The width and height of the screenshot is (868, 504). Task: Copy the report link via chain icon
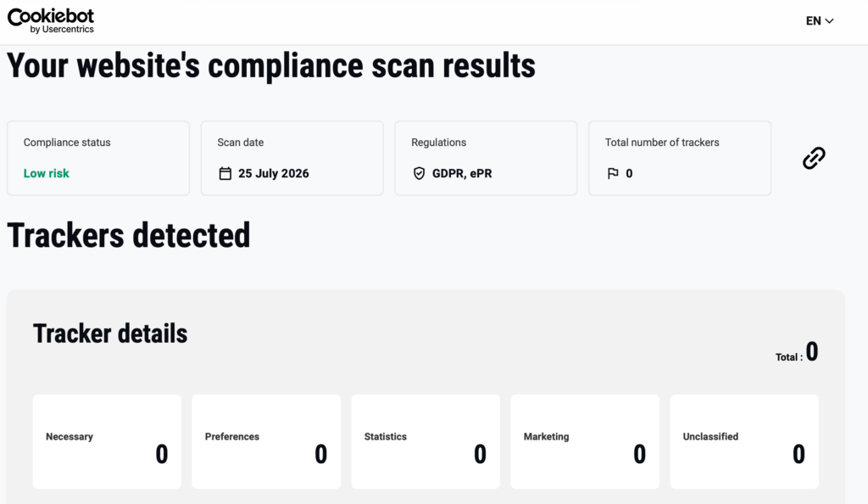click(814, 158)
